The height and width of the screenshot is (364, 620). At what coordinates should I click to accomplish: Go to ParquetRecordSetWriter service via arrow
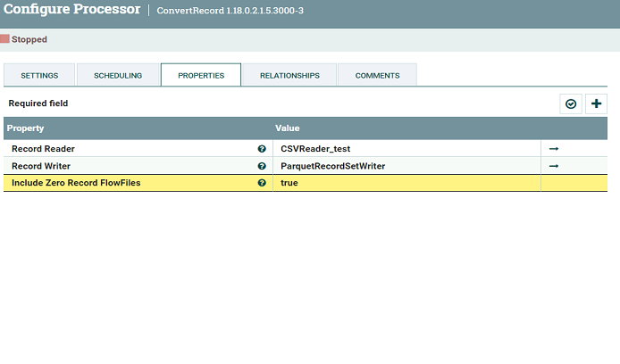click(x=554, y=166)
